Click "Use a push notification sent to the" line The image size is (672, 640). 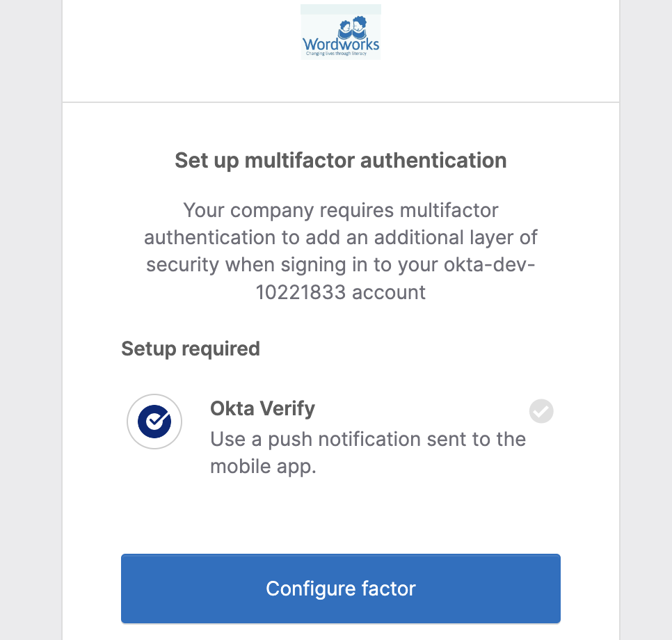pos(367,439)
